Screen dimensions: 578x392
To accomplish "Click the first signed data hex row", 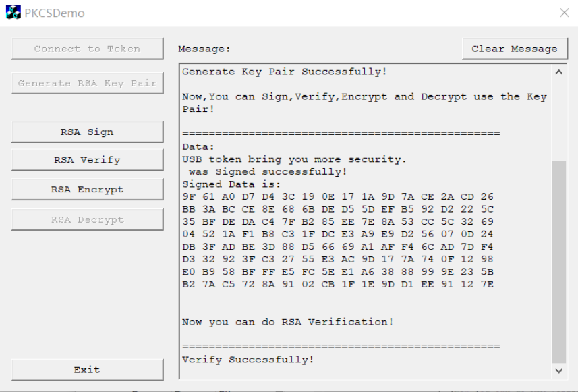I will [338, 196].
